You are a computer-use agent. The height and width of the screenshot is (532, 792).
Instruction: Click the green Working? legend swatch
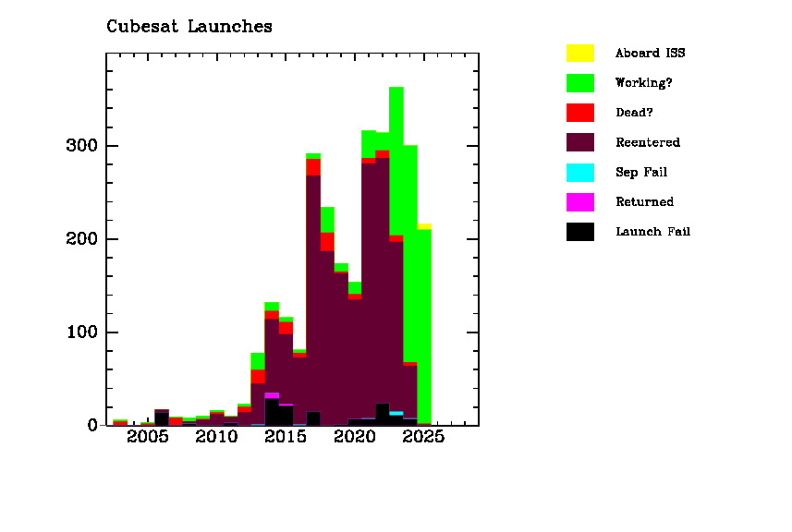[x=579, y=83]
